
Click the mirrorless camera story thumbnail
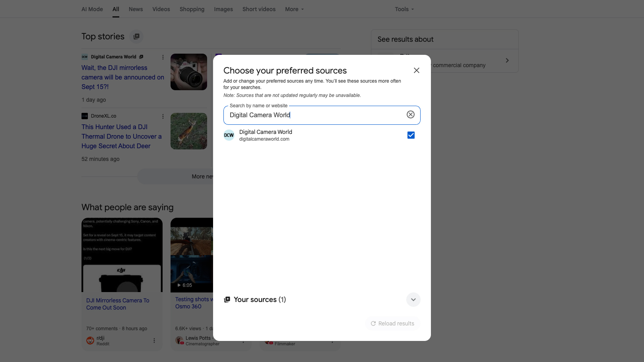[189, 72]
